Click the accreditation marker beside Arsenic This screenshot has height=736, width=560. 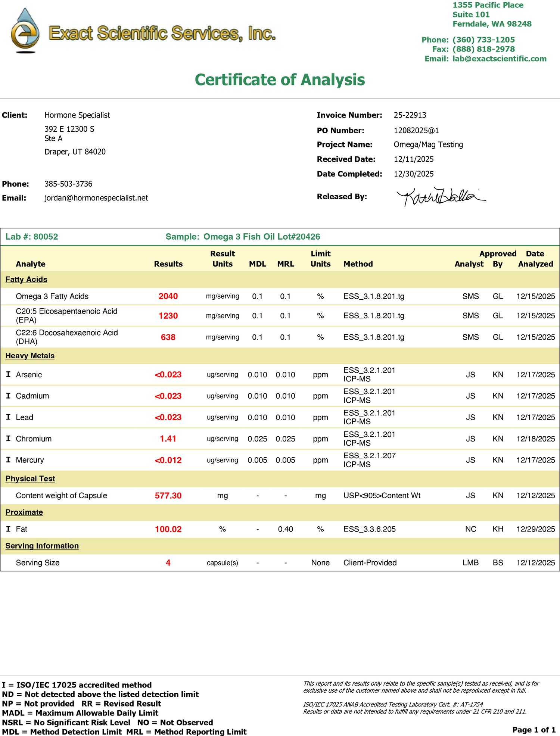(8, 374)
